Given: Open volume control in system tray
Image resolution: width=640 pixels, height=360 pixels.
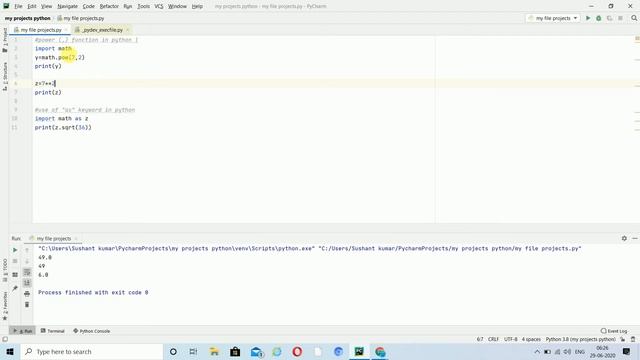Looking at the screenshot, I should click(567, 351).
